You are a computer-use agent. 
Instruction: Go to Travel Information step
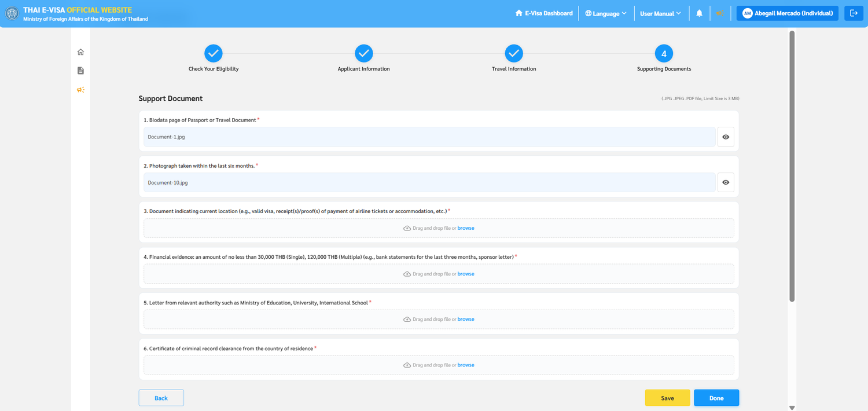[x=514, y=54]
